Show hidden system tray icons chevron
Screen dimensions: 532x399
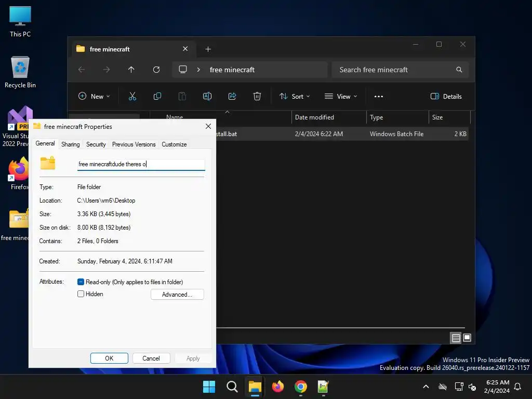point(426,387)
